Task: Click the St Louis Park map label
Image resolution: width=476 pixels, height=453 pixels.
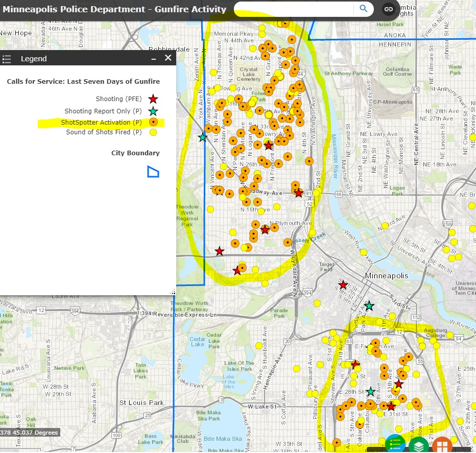Action: [x=141, y=402]
